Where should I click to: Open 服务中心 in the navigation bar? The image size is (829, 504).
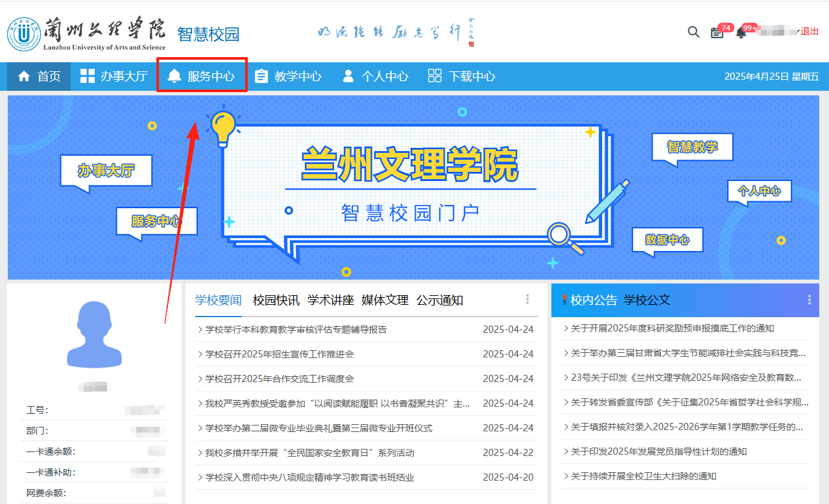click(x=201, y=76)
